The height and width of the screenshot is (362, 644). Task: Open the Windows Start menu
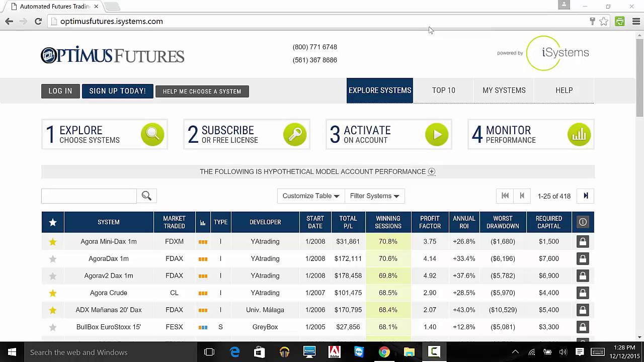click(12, 352)
